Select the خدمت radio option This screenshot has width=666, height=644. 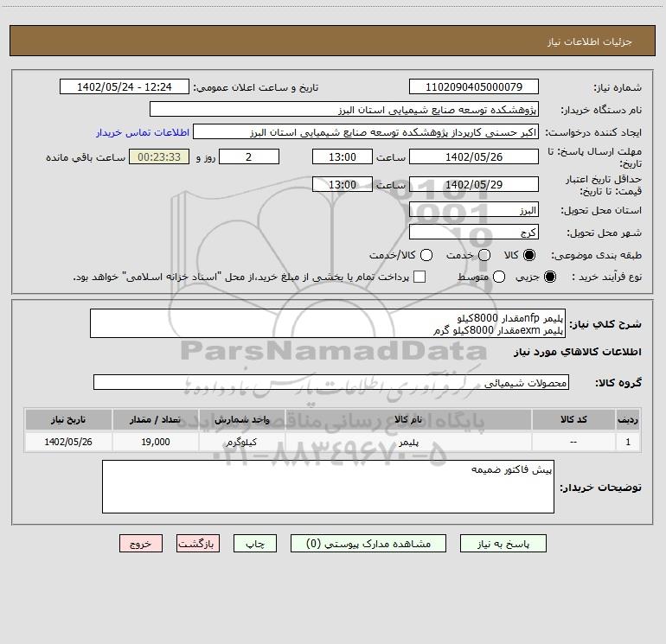(x=484, y=255)
